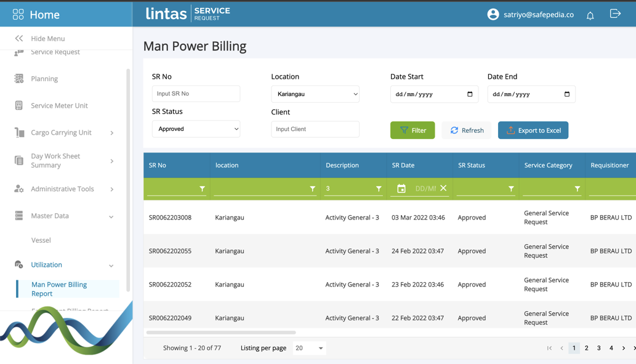Click the Home grid icon

pyautogui.click(x=18, y=14)
